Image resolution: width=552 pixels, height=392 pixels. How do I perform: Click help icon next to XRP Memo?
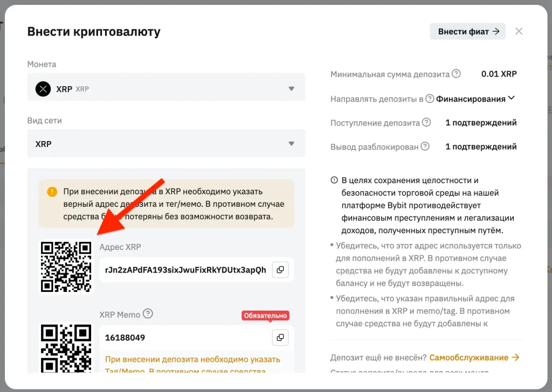pos(148,313)
